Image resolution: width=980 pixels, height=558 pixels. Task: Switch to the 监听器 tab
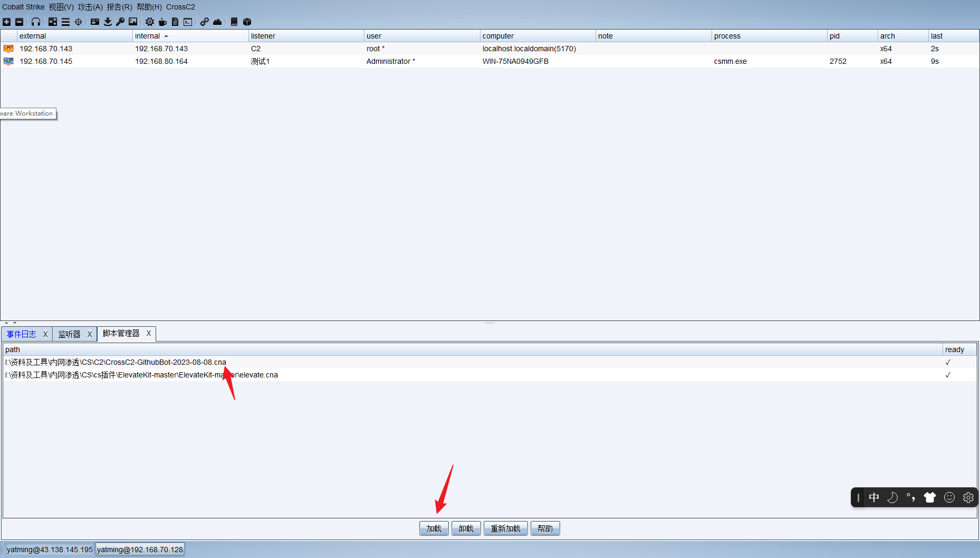70,334
